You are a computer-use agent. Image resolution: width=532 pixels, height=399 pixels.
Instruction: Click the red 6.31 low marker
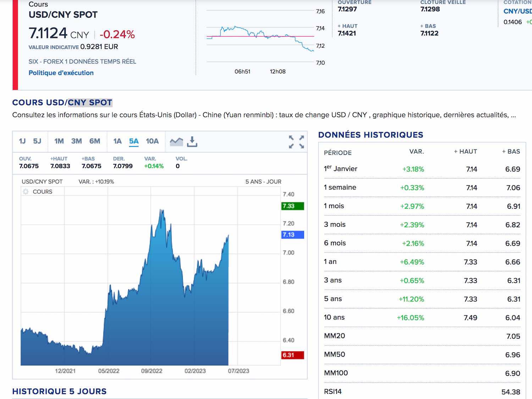(293, 355)
